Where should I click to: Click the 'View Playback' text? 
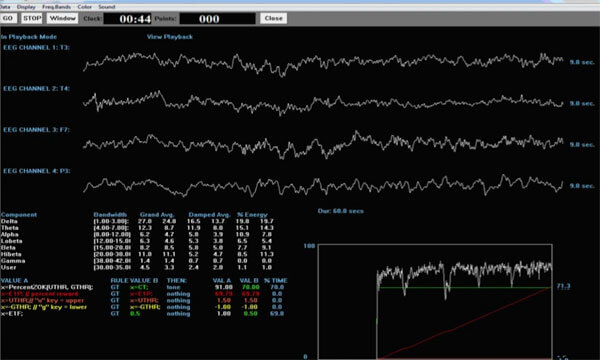170,37
